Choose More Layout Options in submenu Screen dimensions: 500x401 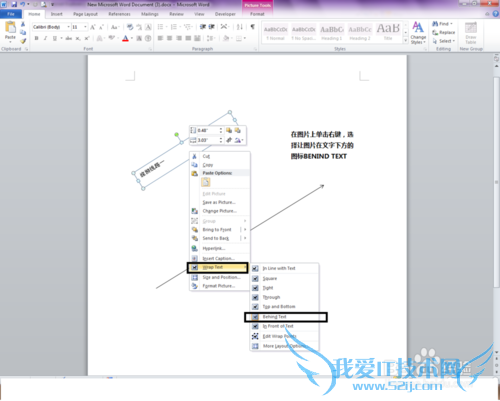[x=284, y=346]
